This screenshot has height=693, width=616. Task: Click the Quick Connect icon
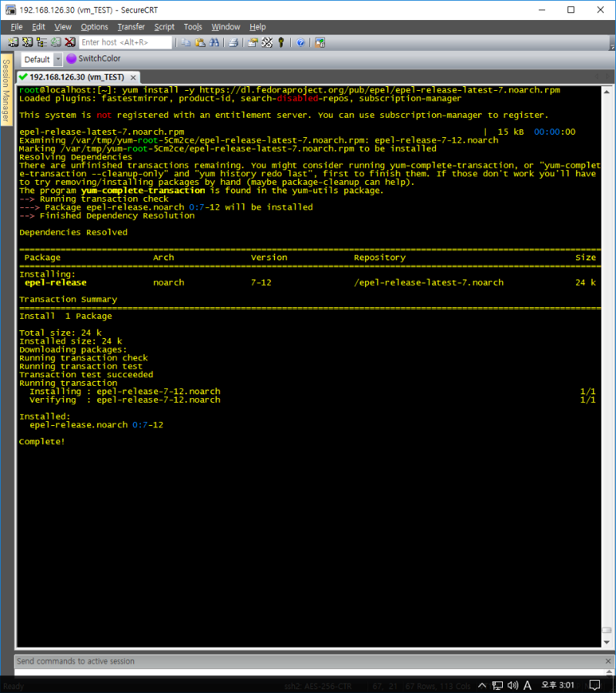coord(27,42)
